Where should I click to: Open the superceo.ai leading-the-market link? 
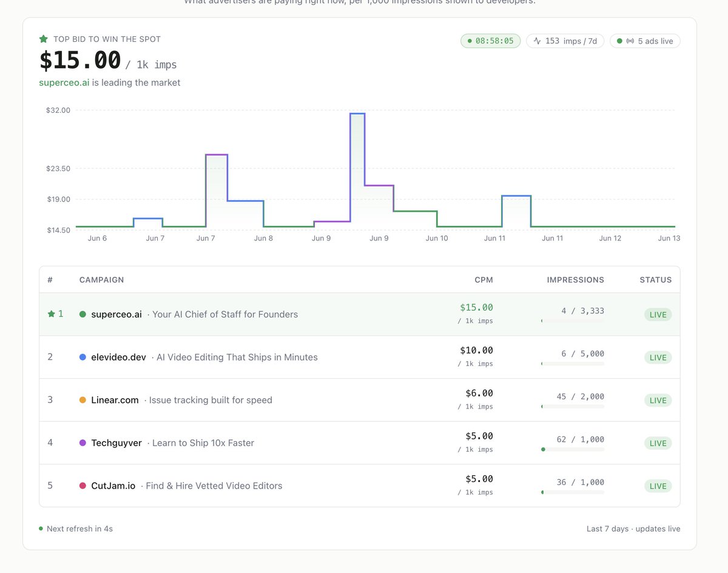point(64,83)
